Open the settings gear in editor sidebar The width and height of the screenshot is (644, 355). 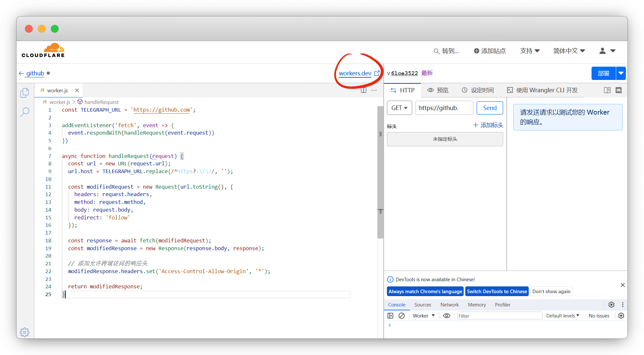click(25, 332)
